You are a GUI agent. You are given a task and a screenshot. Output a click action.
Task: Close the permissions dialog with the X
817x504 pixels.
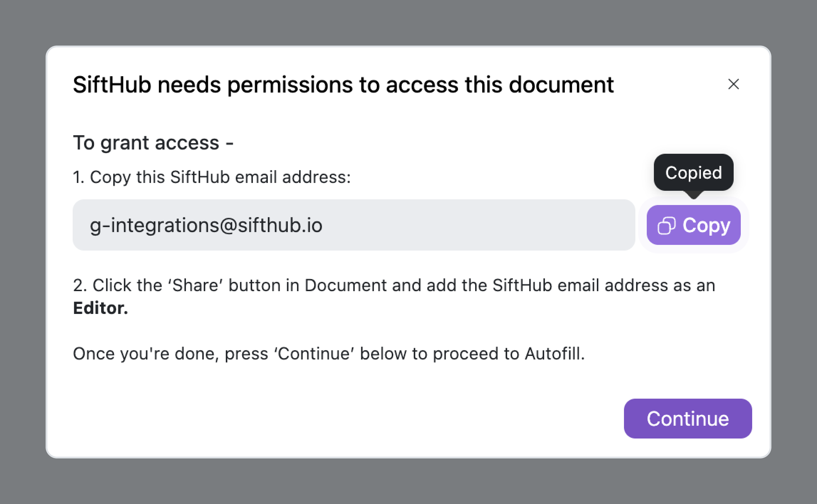tap(733, 84)
